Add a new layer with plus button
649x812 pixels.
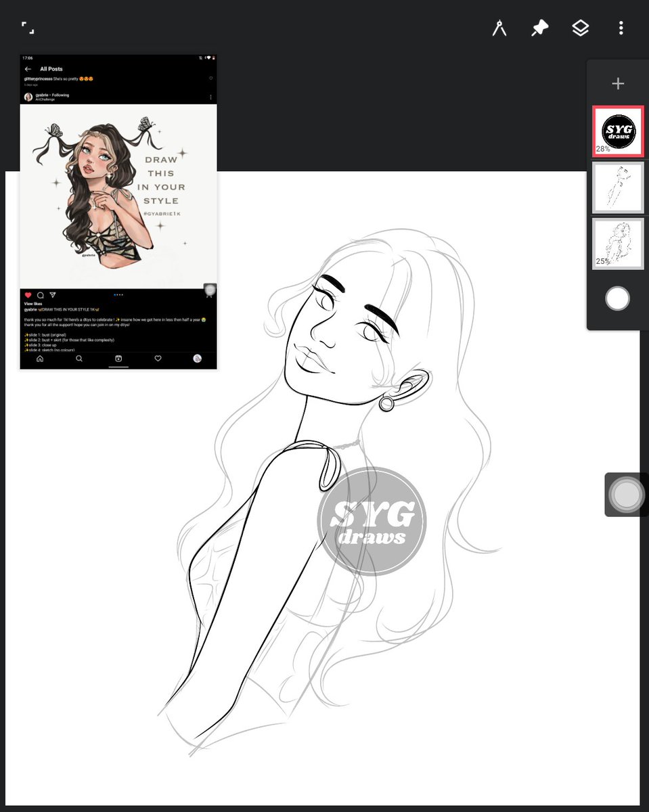[618, 84]
